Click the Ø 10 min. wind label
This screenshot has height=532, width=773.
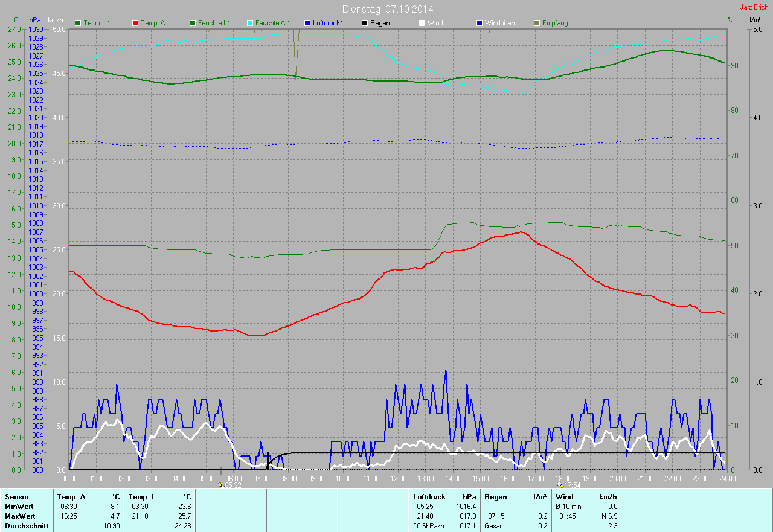click(x=570, y=507)
